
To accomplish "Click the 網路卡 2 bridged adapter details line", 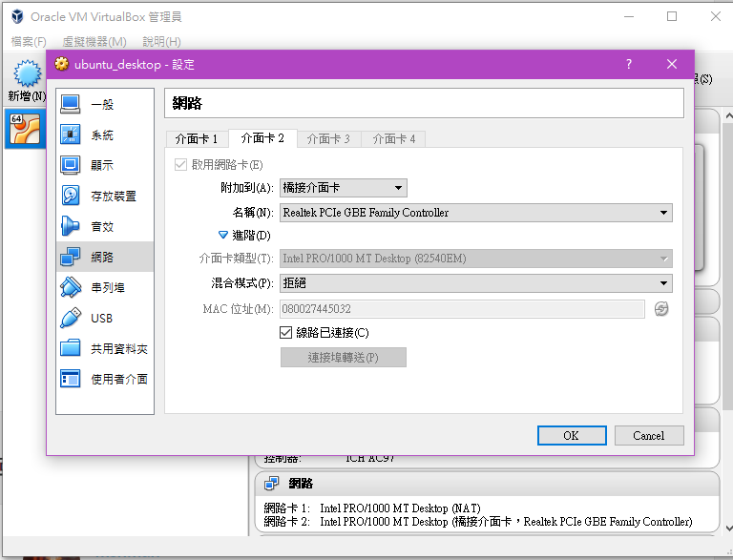I will coord(478,521).
